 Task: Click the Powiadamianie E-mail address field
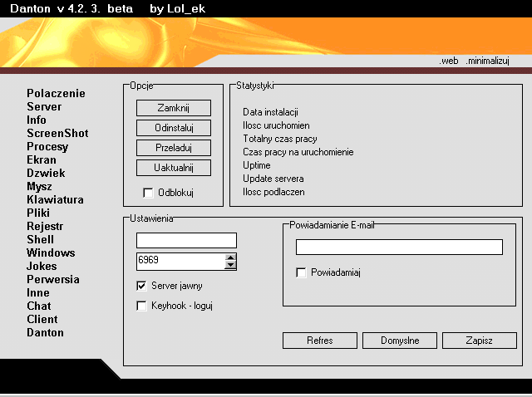click(399, 248)
